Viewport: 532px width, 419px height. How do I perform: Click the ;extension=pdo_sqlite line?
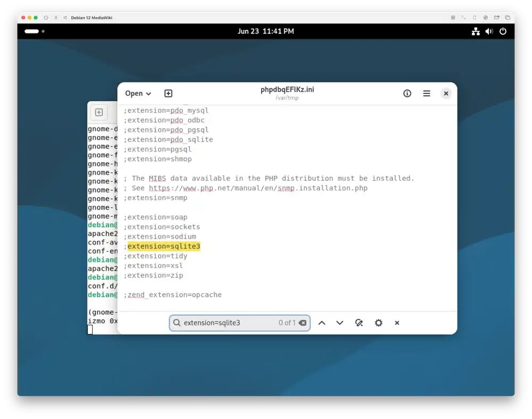pyautogui.click(x=168, y=139)
